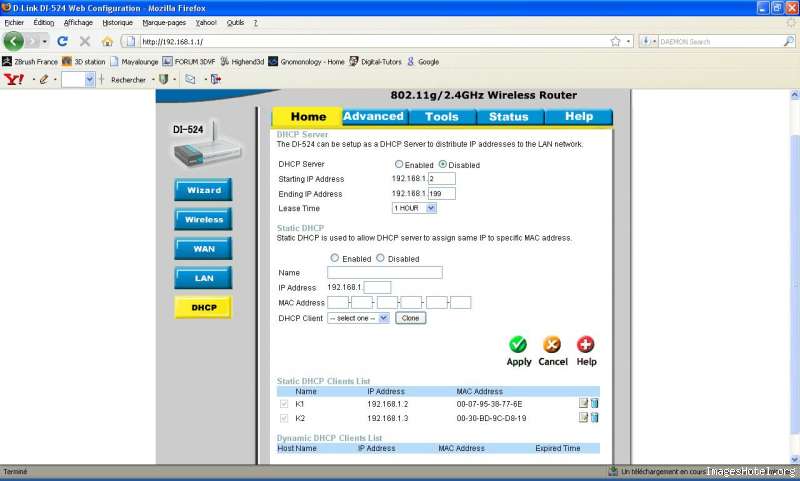Click the Static DHCP Name input field
Viewport: 800px width, 481px height.
pyautogui.click(x=384, y=272)
